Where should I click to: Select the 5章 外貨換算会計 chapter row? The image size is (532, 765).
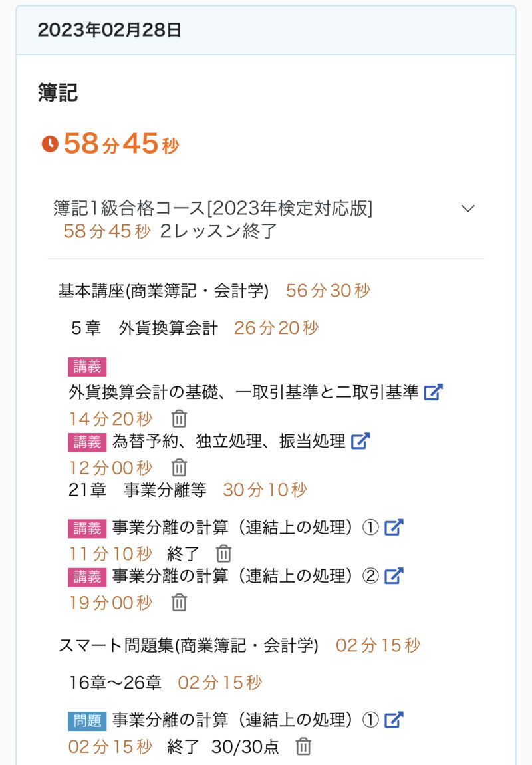point(144,328)
